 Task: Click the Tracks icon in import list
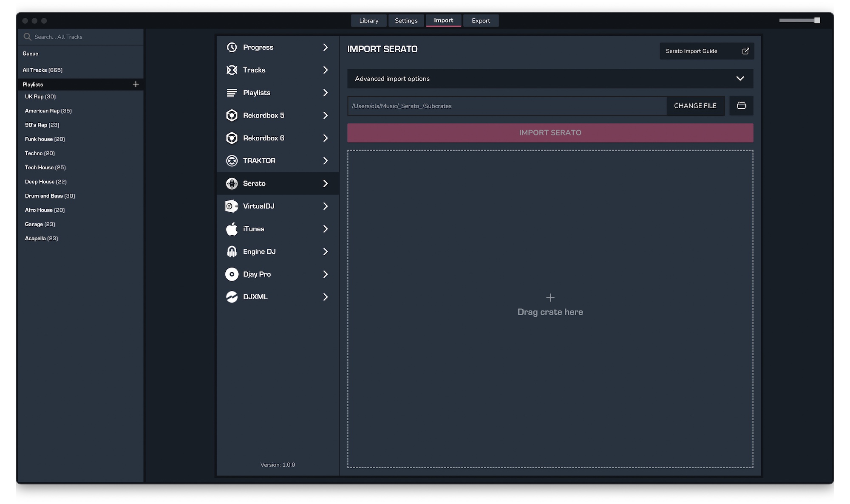232,70
